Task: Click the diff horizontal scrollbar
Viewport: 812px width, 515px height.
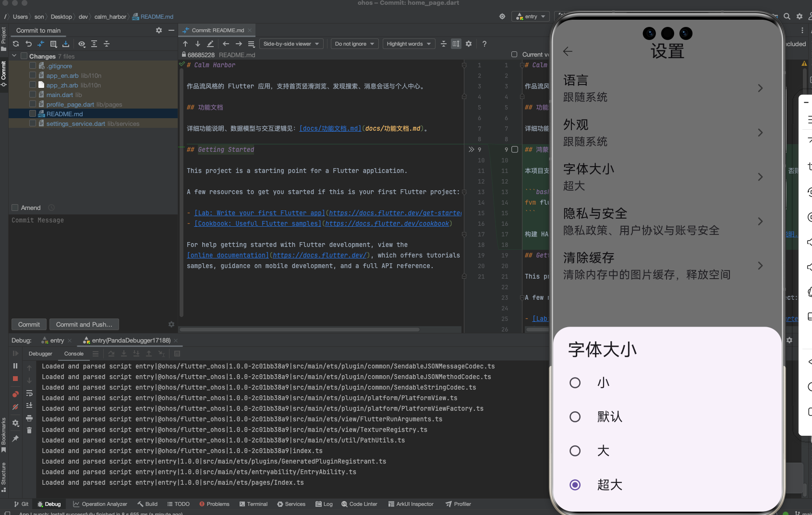Action: tap(300, 330)
